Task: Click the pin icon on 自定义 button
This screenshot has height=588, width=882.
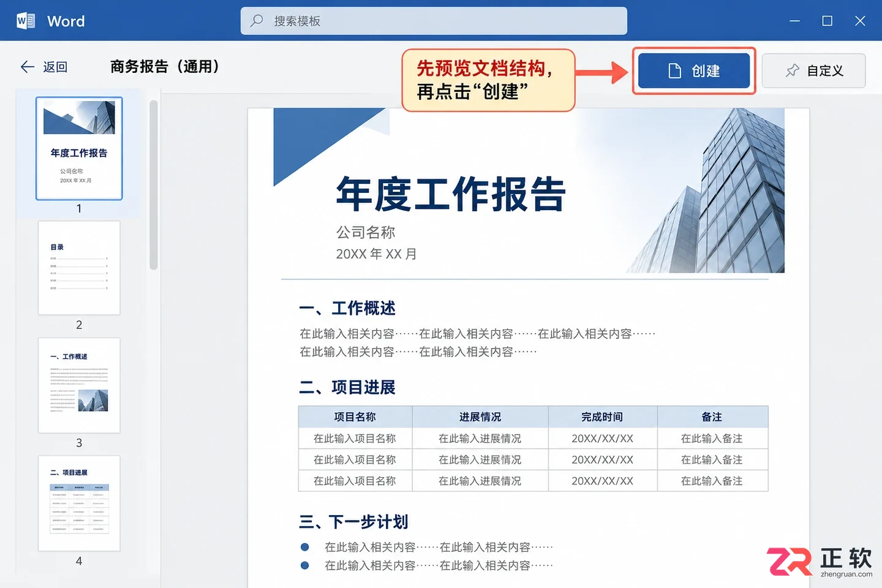Action: click(792, 70)
